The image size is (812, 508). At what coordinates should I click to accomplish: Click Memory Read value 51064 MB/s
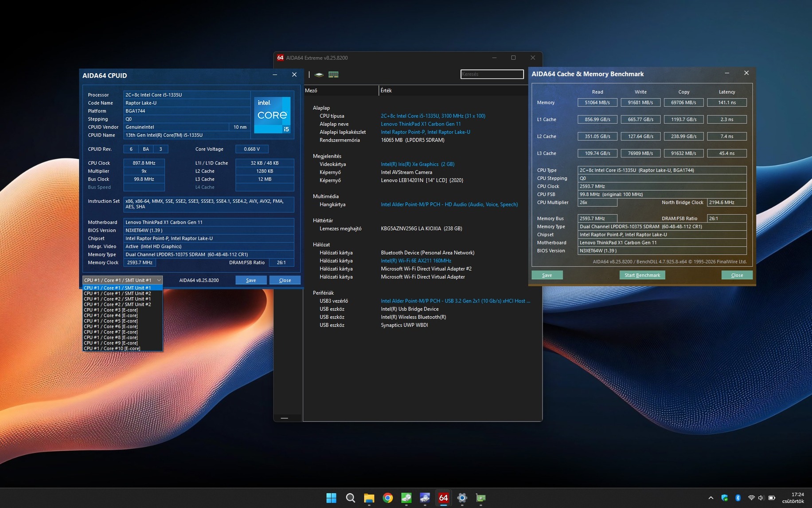tap(597, 102)
